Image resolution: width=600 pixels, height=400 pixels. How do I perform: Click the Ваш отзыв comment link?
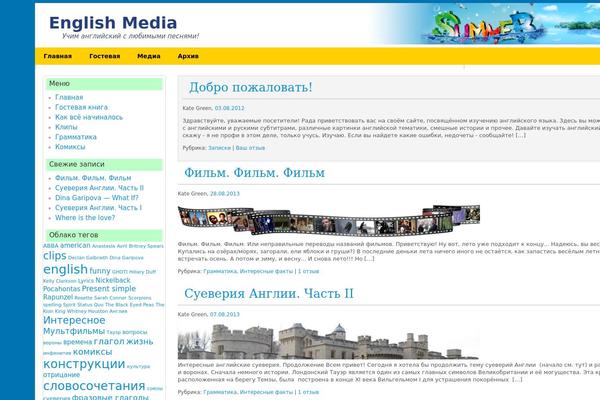[250, 148]
